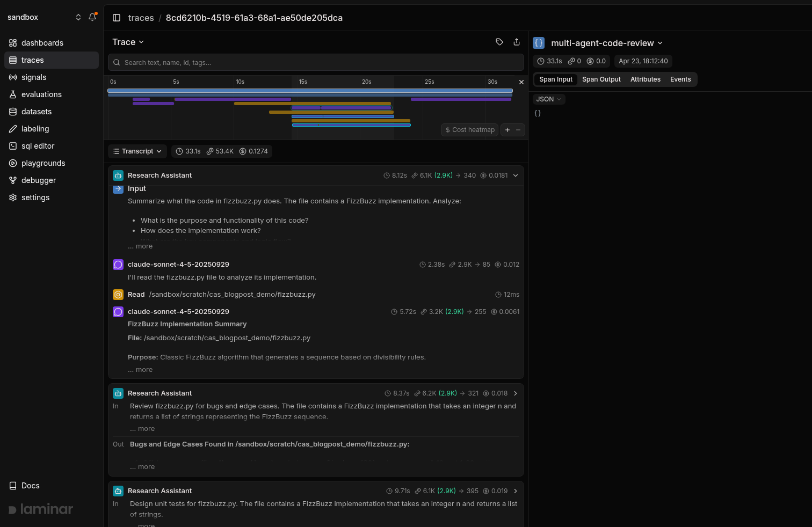Expand the multi-agent-code-review span dropdown
This screenshot has height=527, width=812.
tap(607, 43)
